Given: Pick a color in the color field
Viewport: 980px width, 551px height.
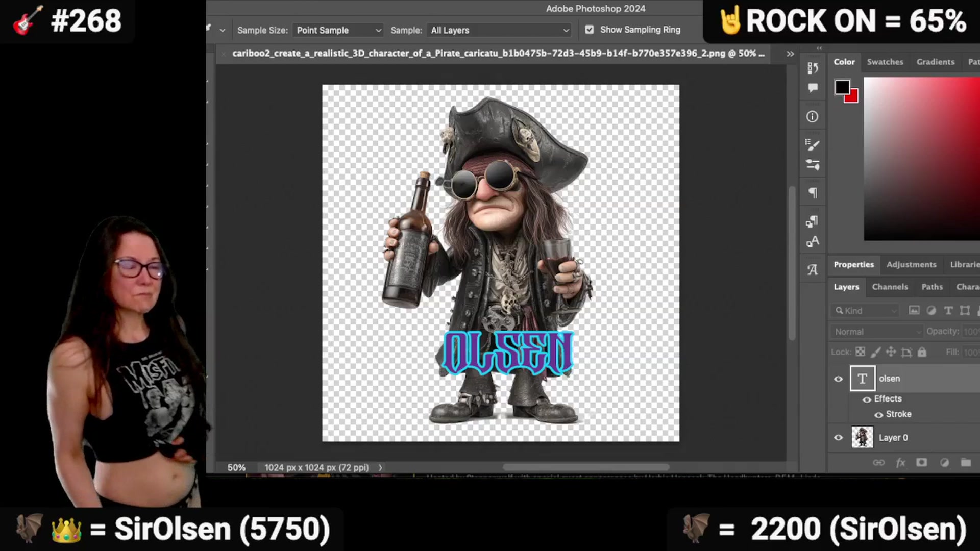Looking at the screenshot, I should (x=922, y=159).
